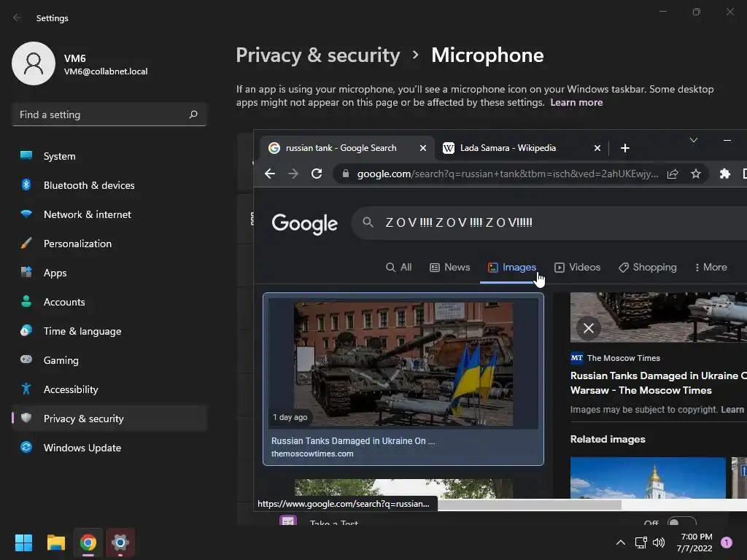The width and height of the screenshot is (747, 560).
Task: Open System settings
Action: pos(109,156)
